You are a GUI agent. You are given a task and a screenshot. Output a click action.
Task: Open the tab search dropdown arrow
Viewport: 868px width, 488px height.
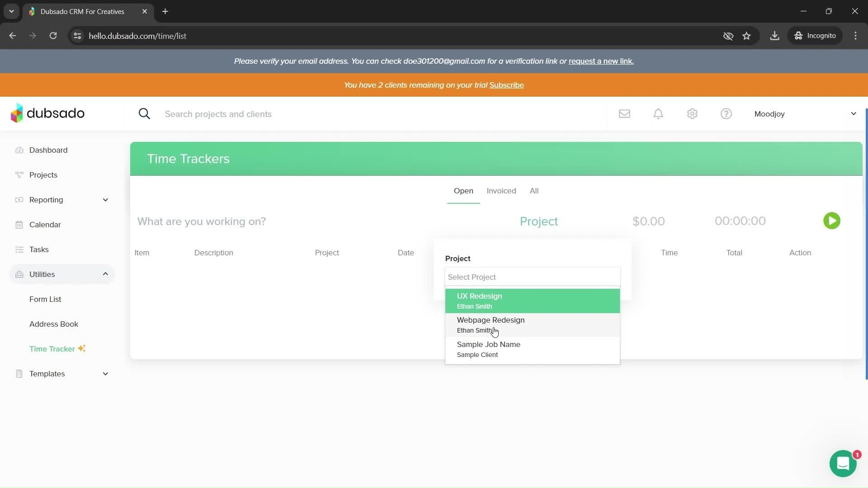(x=11, y=11)
